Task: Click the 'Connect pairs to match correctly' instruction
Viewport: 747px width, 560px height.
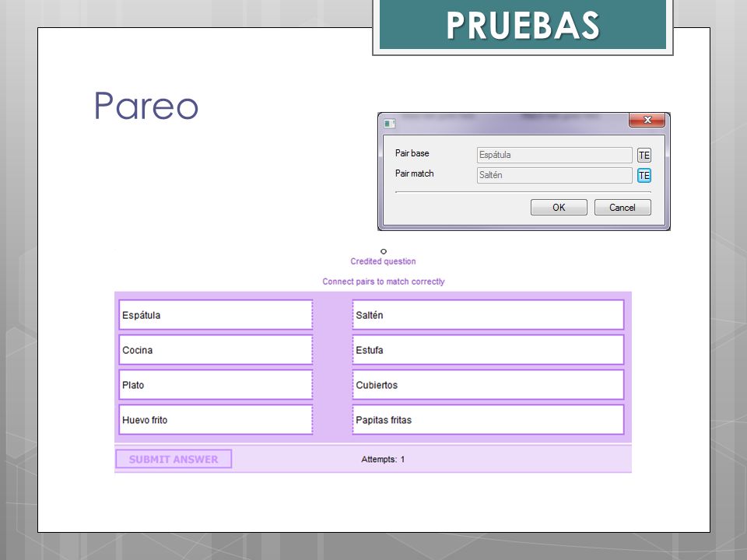Action: pyautogui.click(x=384, y=282)
